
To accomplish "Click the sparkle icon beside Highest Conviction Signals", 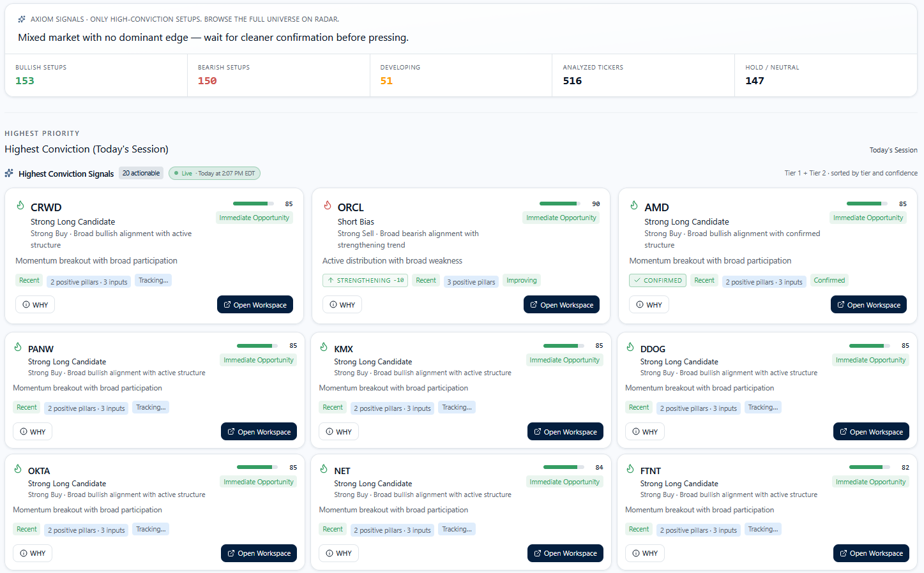I will [9, 173].
